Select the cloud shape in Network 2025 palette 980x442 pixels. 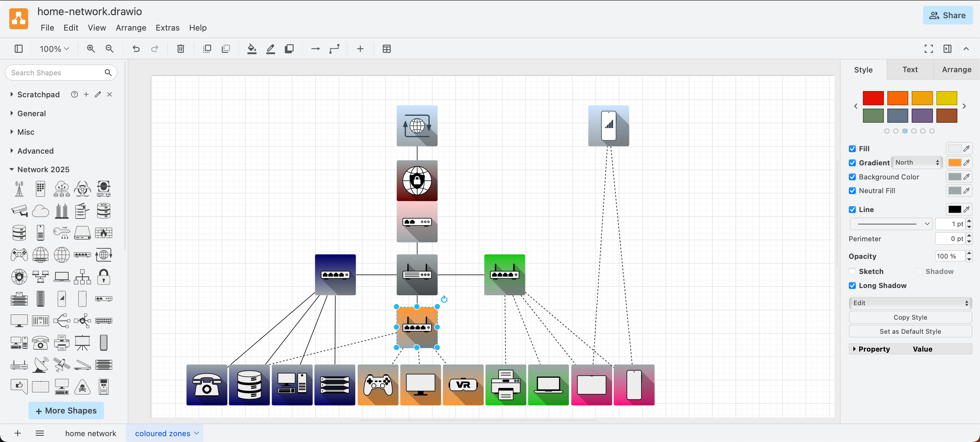click(41, 211)
